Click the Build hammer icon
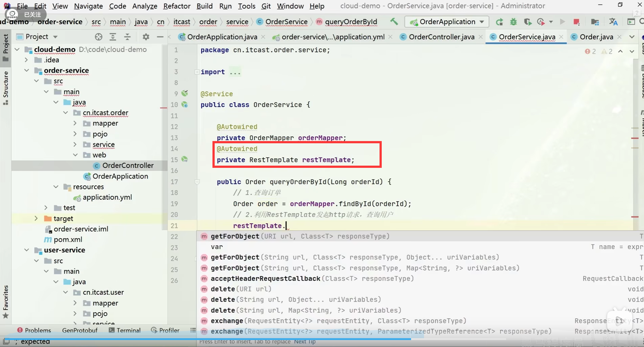This screenshot has width=644, height=347. 394,21
